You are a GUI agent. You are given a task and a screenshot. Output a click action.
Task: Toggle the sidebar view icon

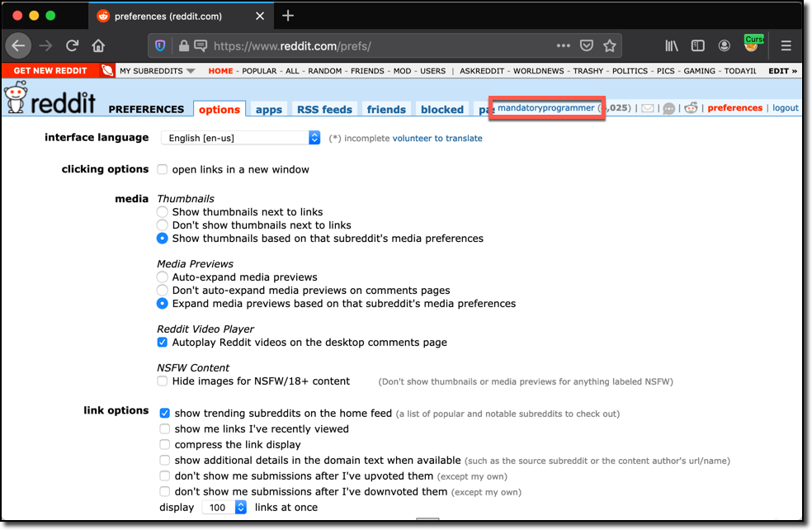(697, 46)
